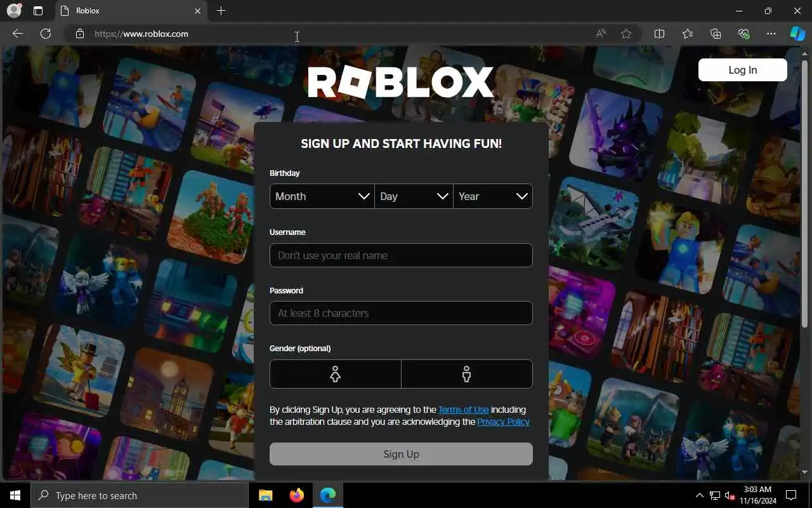Select the Roblox browser tab

[x=130, y=11]
